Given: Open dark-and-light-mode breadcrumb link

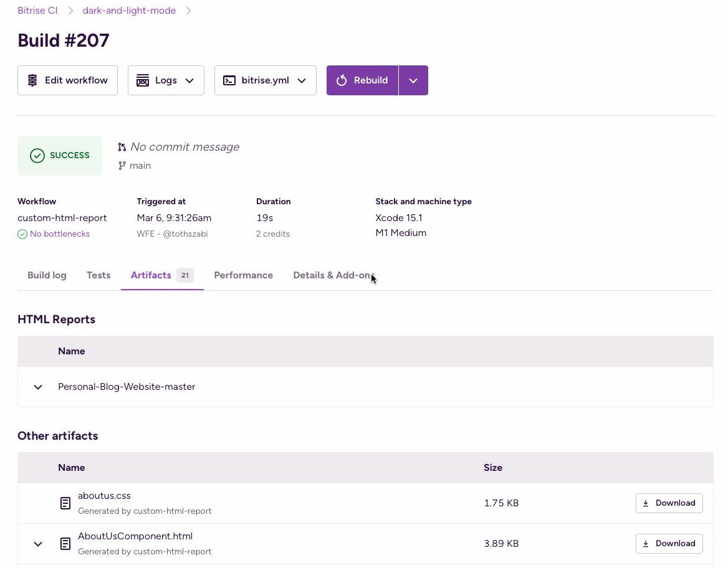Looking at the screenshot, I should [x=129, y=11].
